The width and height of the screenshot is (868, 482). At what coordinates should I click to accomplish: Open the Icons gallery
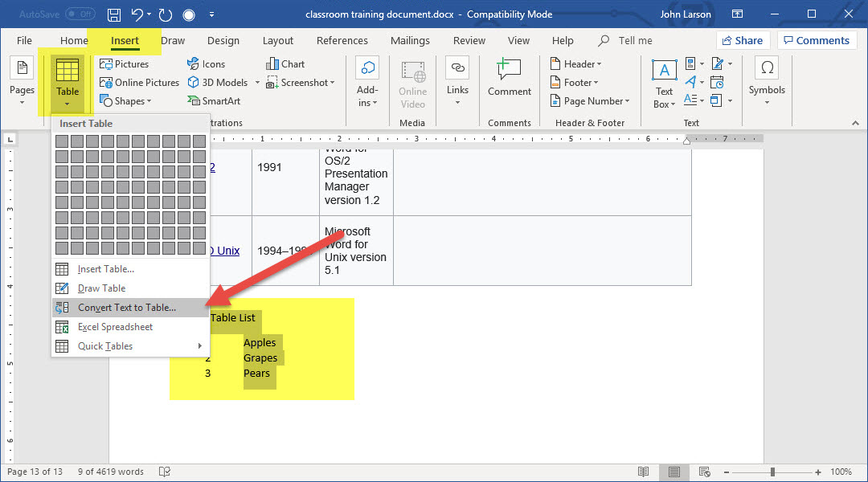(206, 64)
